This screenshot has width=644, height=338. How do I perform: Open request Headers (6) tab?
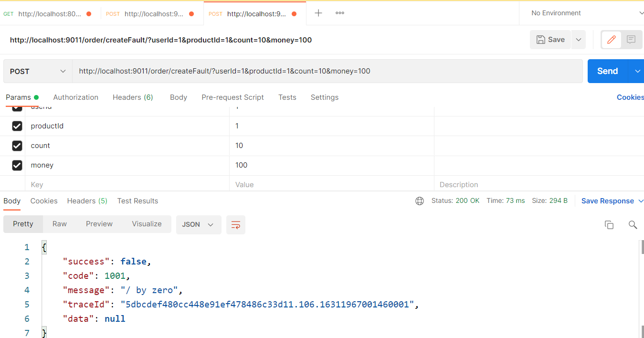[x=133, y=97]
